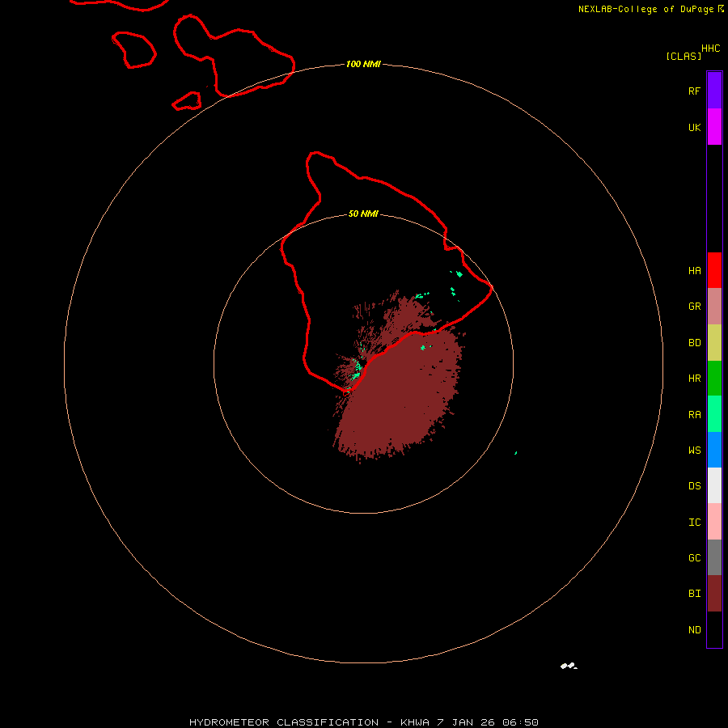The width and height of the screenshot is (728, 728).
Task: Click the BD yellow-olive legend swatch
Action: pyautogui.click(x=714, y=343)
